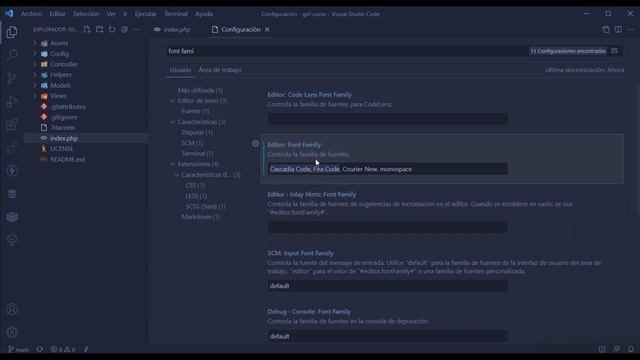The width and height of the screenshot is (640, 360).
Task: Open the lightning bolt extension in activity bar
Action: pyautogui.click(x=12, y=171)
